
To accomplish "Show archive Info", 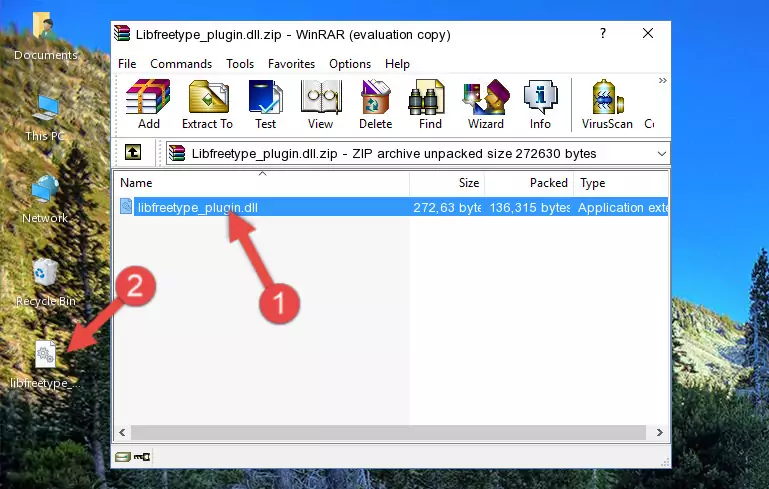I will (x=540, y=104).
